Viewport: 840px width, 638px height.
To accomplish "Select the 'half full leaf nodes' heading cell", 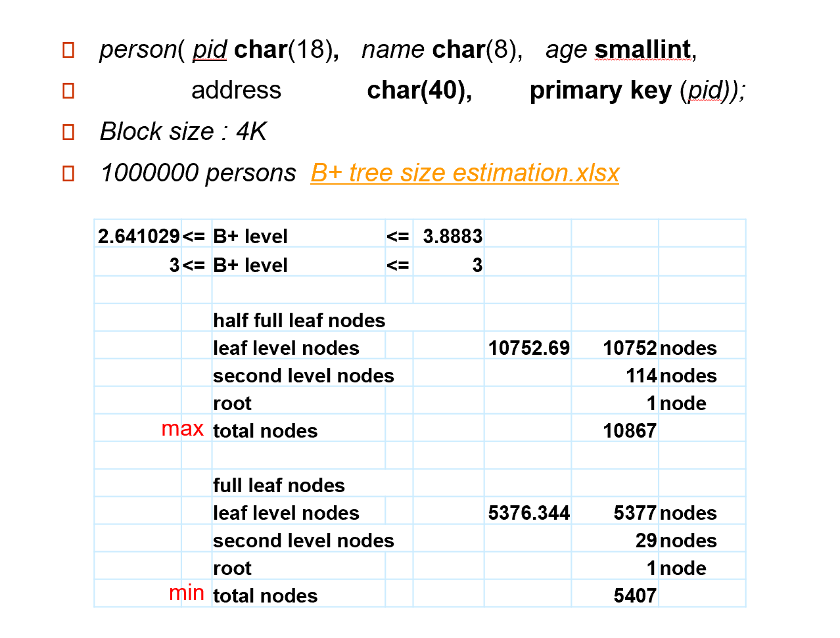I will [x=299, y=320].
